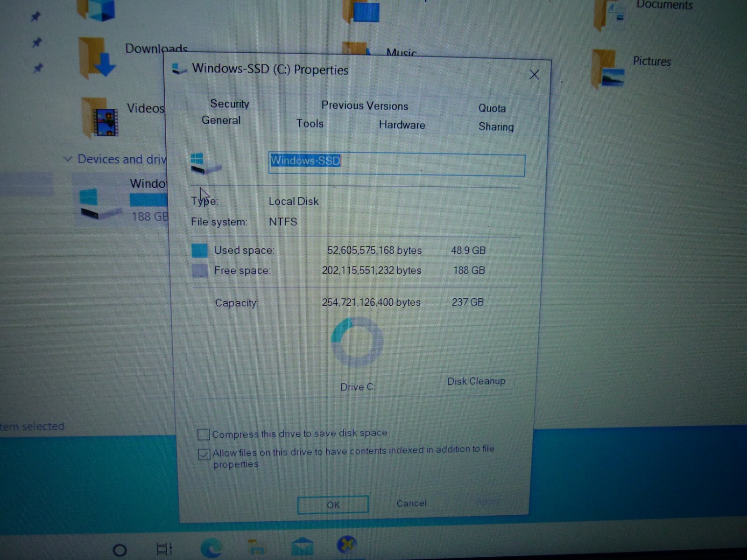Open the Mail app from taskbar
The height and width of the screenshot is (560, 747).
click(303, 546)
